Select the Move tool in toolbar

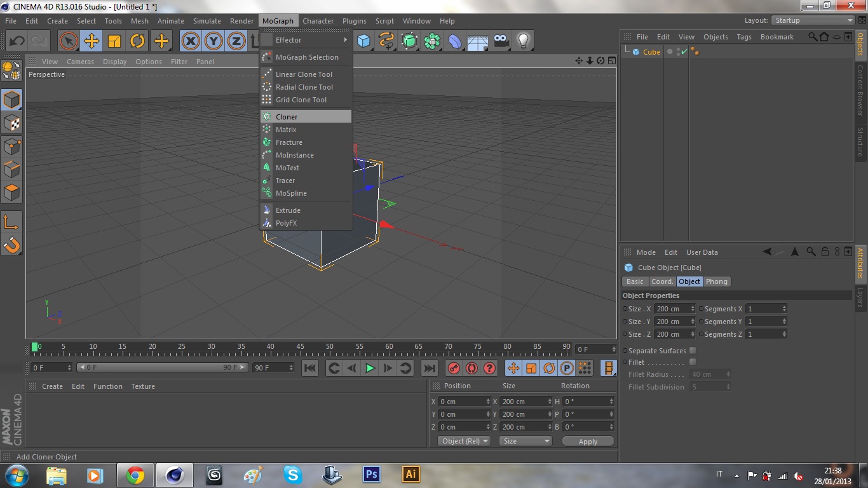[92, 41]
